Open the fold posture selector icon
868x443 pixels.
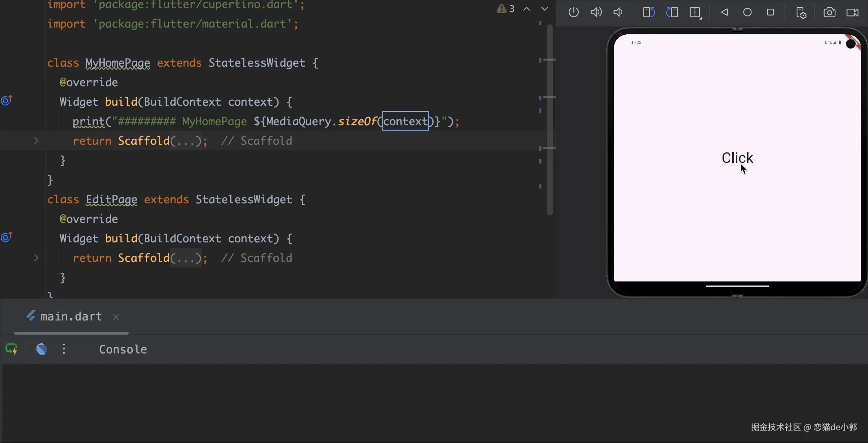[696, 13]
